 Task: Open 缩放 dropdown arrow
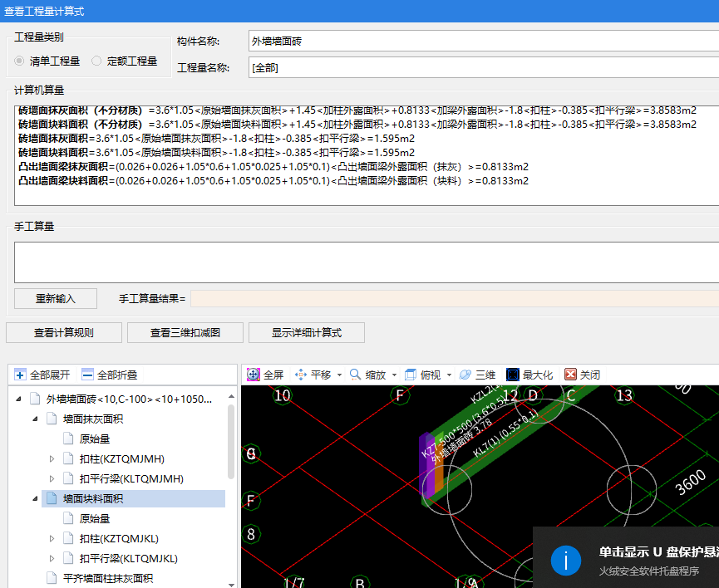394,375
